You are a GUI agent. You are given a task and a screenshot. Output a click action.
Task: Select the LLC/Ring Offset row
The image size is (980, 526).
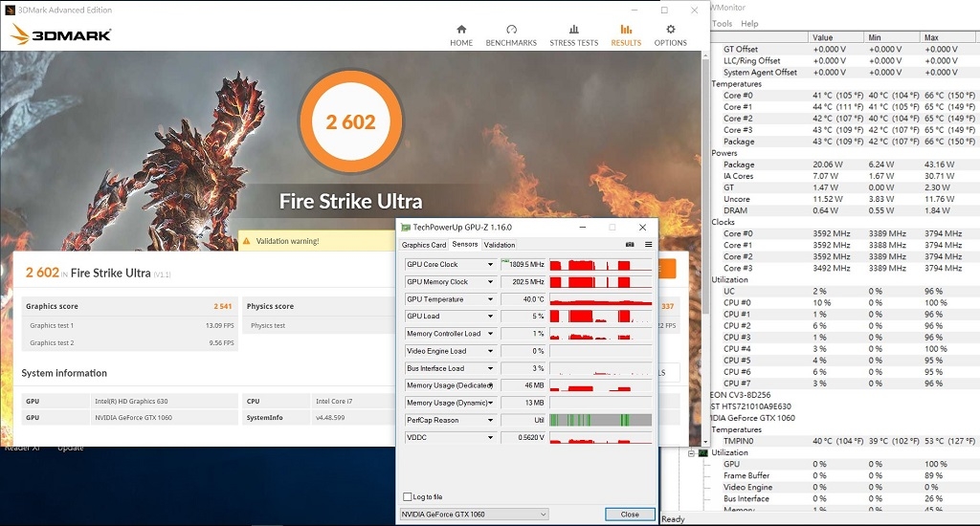(844, 60)
